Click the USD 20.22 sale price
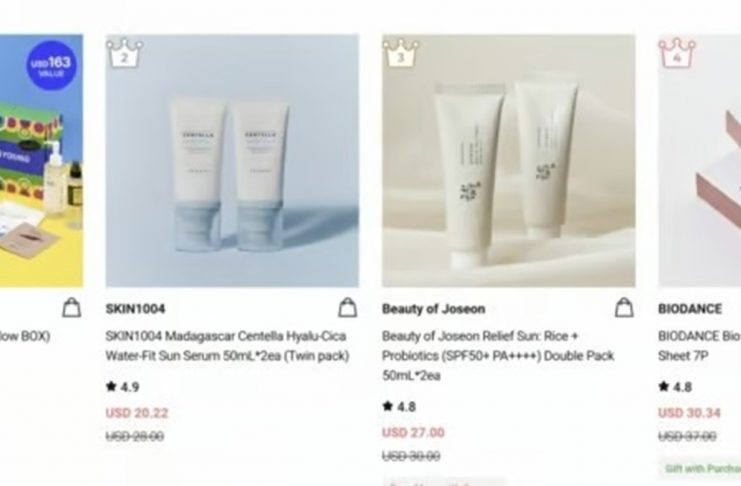The width and height of the screenshot is (741, 486). click(x=137, y=413)
